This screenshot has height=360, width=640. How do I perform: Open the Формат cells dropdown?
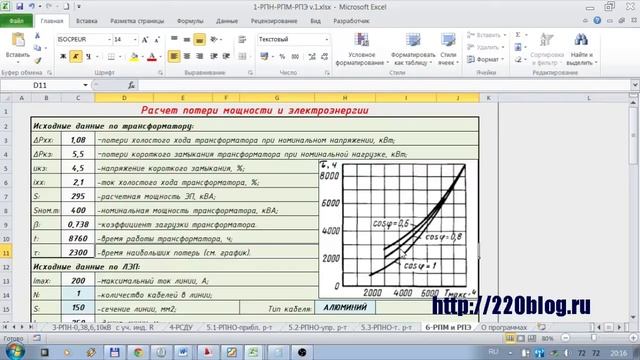(x=486, y=60)
